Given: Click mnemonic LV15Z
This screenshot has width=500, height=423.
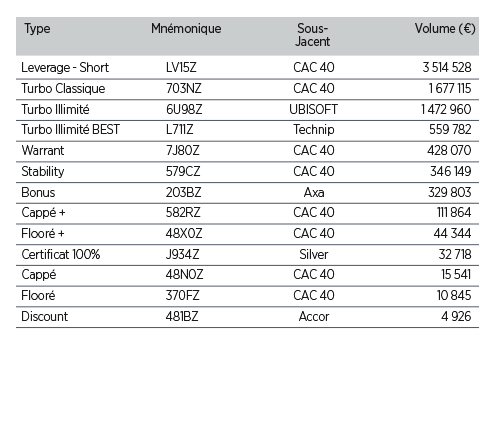Looking at the screenshot, I should [181, 68].
